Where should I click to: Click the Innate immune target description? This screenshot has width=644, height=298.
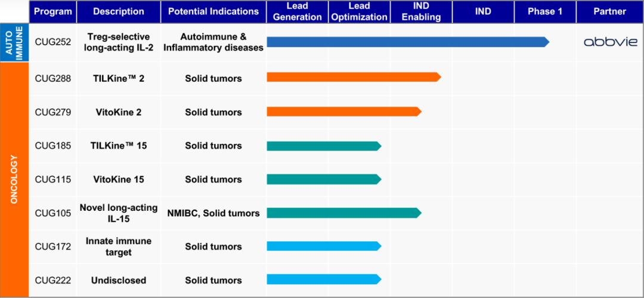click(x=119, y=247)
